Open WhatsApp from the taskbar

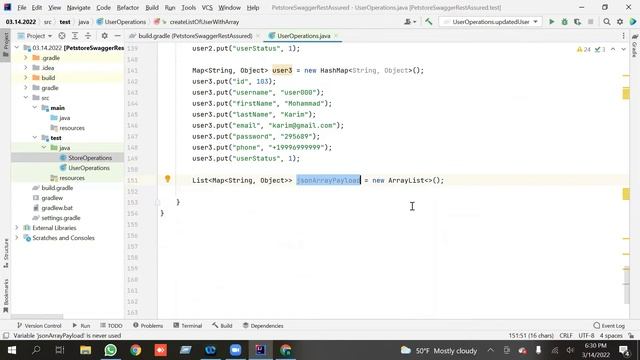pyautogui.click(x=110, y=350)
